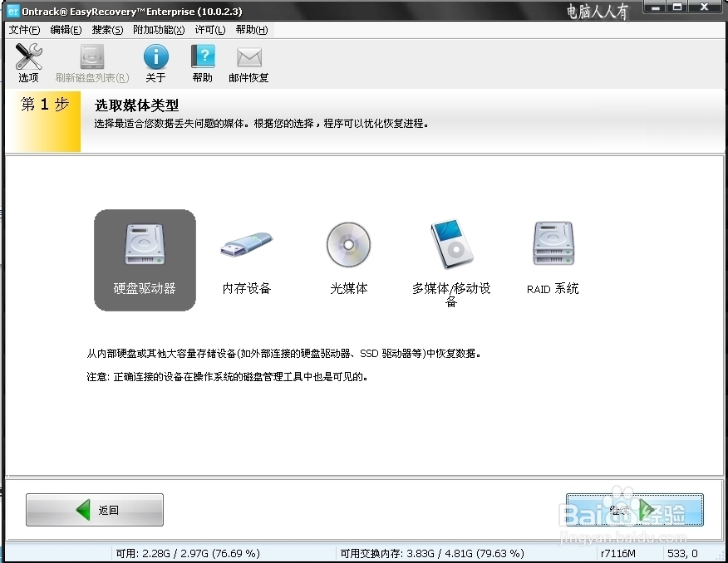728x563 pixels.
Task: Select the 硬盘驱动器 hard drive media type
Action: (145, 260)
